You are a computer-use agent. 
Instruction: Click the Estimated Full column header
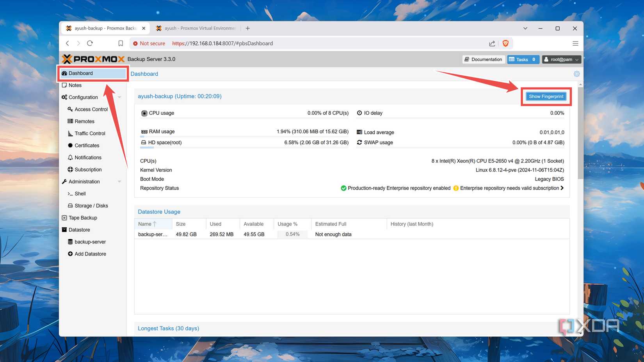click(349, 224)
